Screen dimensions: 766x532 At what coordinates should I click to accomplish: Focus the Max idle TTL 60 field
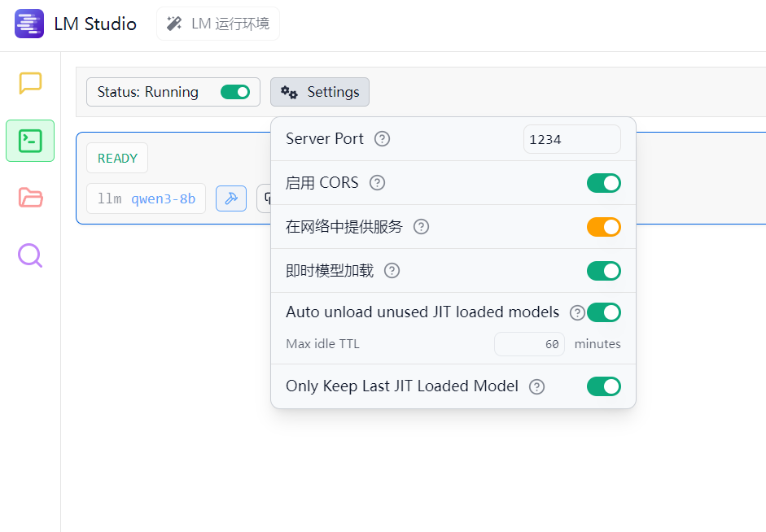point(530,344)
